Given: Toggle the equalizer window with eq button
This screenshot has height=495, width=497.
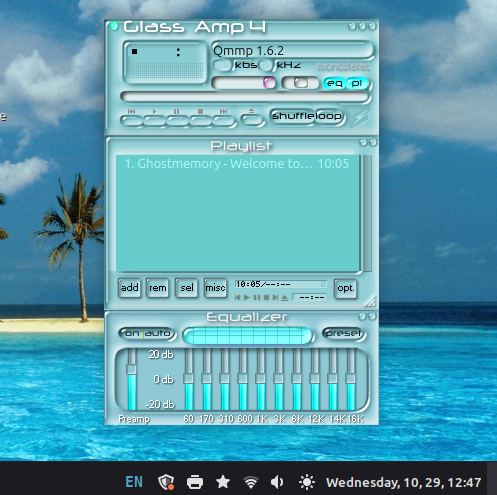Looking at the screenshot, I should 334,83.
